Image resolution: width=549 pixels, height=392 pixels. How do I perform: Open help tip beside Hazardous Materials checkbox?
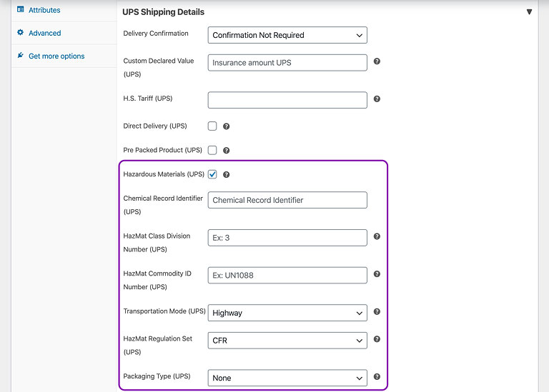(226, 174)
